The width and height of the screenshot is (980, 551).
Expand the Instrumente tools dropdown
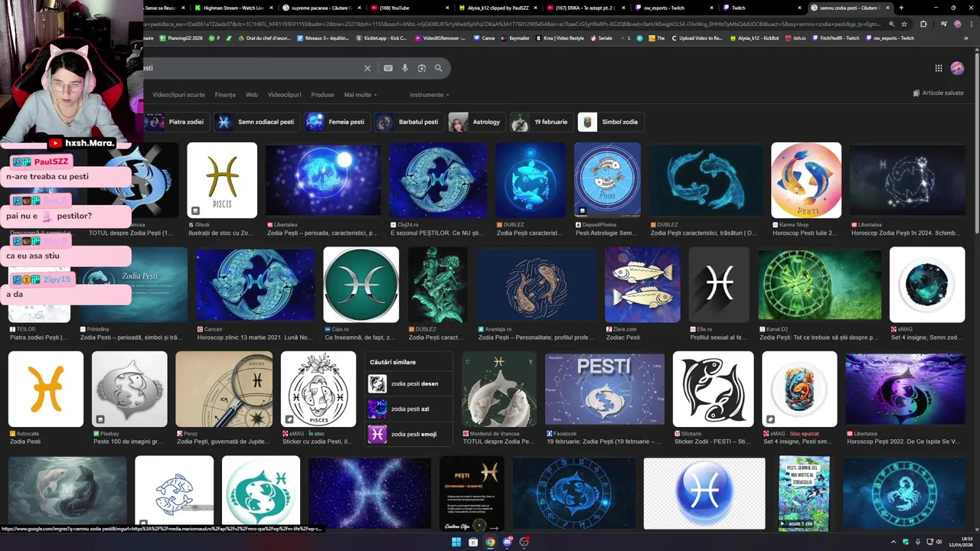(x=430, y=95)
